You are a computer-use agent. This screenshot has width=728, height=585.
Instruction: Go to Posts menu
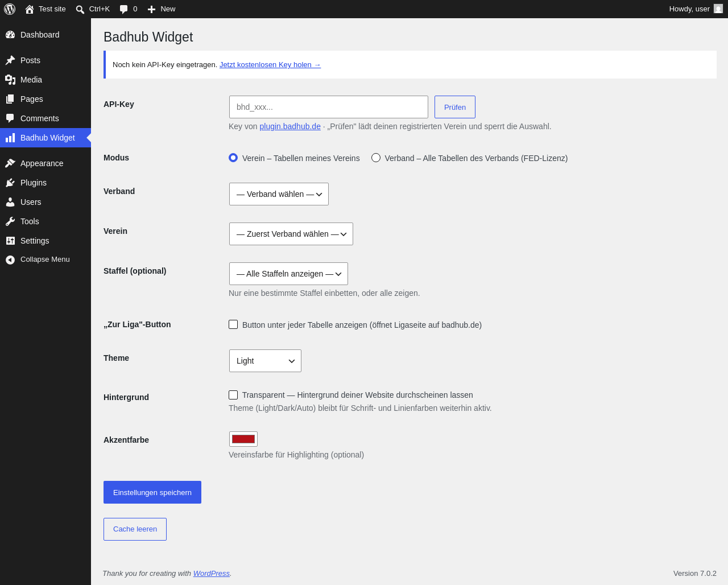pyautogui.click(x=45, y=60)
